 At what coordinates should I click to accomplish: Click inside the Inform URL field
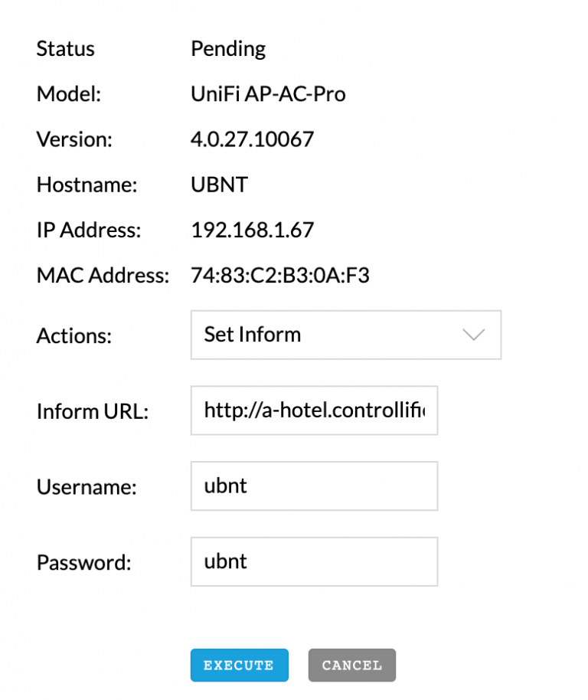(x=314, y=411)
